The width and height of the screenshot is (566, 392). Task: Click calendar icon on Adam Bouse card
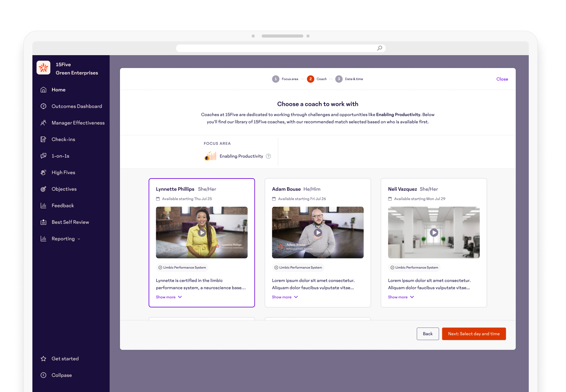coord(274,199)
